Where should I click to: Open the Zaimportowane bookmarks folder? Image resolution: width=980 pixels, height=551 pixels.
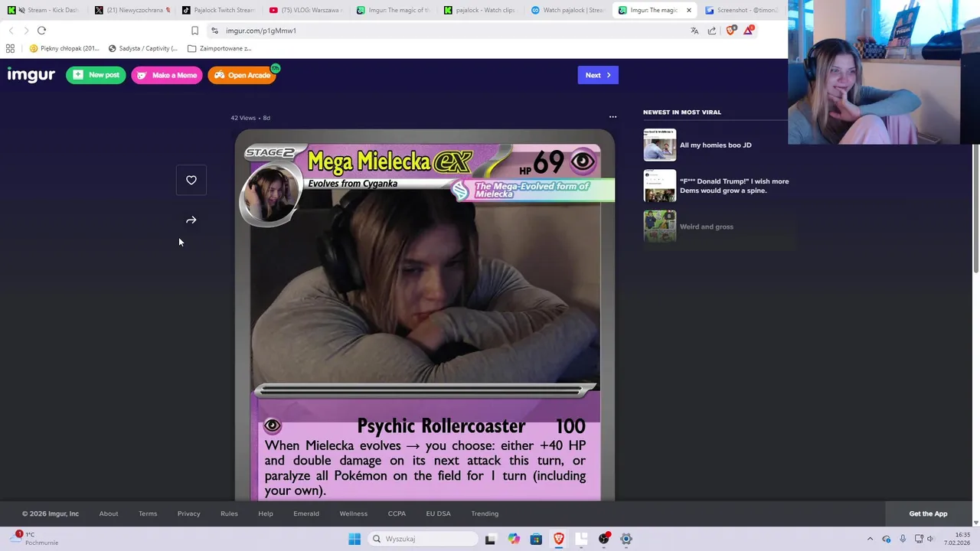(220, 48)
